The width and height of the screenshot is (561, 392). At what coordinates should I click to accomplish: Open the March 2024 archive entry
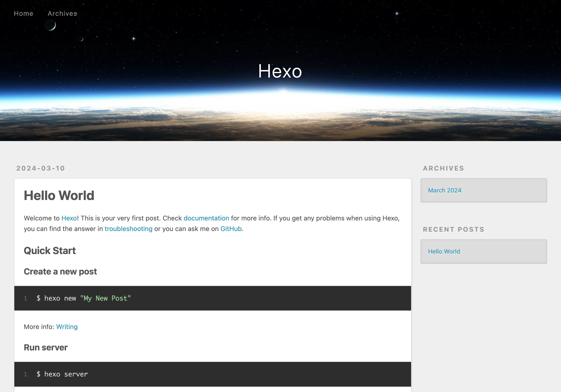click(x=445, y=190)
